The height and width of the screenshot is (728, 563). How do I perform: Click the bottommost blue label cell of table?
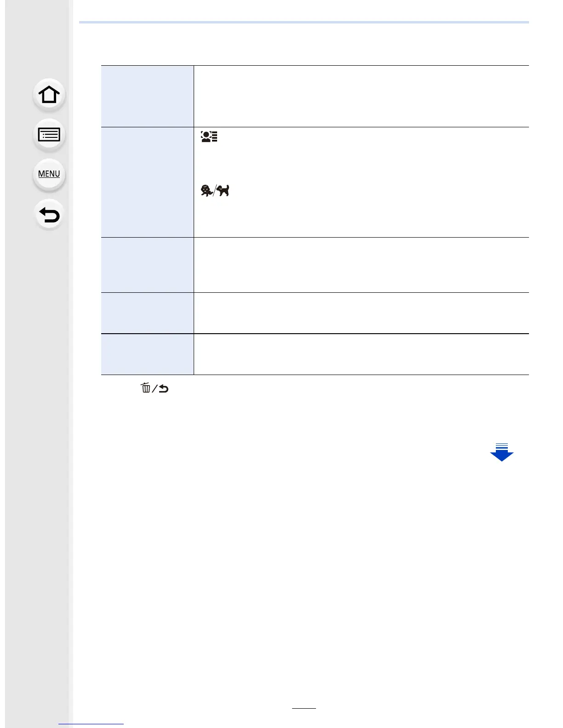(x=147, y=354)
